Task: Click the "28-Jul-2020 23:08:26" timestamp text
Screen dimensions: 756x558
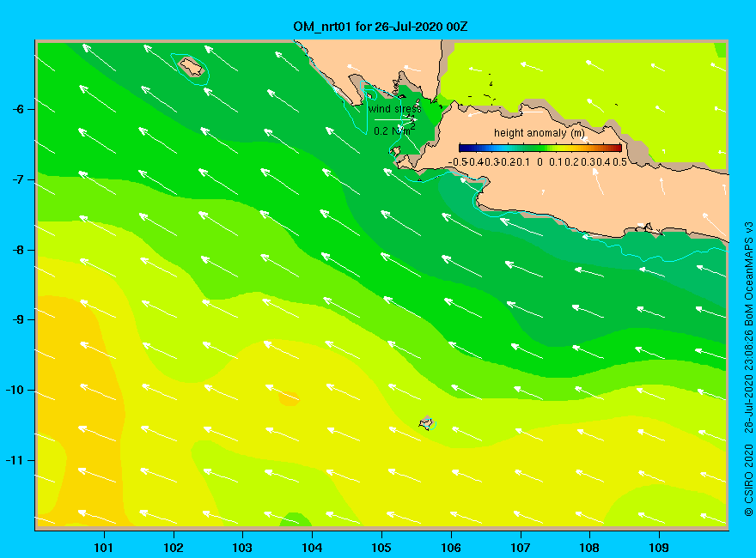Action: click(748, 383)
